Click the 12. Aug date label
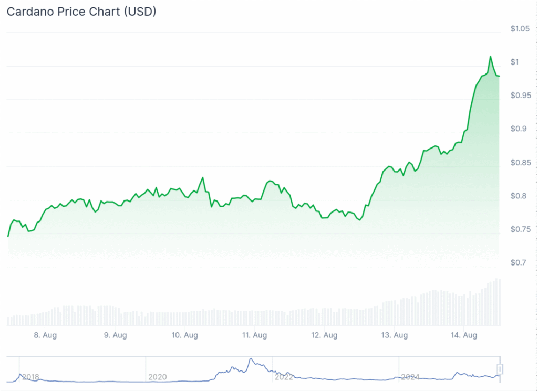The image size is (538, 392). click(324, 335)
